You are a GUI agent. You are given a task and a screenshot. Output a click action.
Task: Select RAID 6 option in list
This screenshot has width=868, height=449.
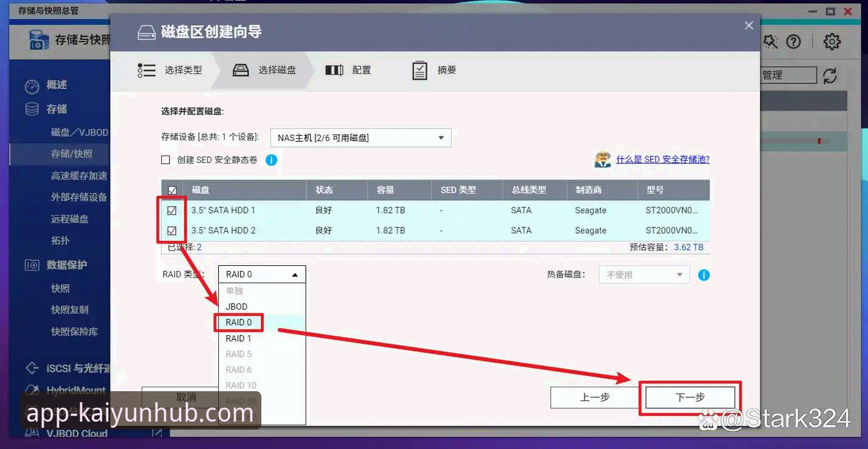click(x=262, y=370)
